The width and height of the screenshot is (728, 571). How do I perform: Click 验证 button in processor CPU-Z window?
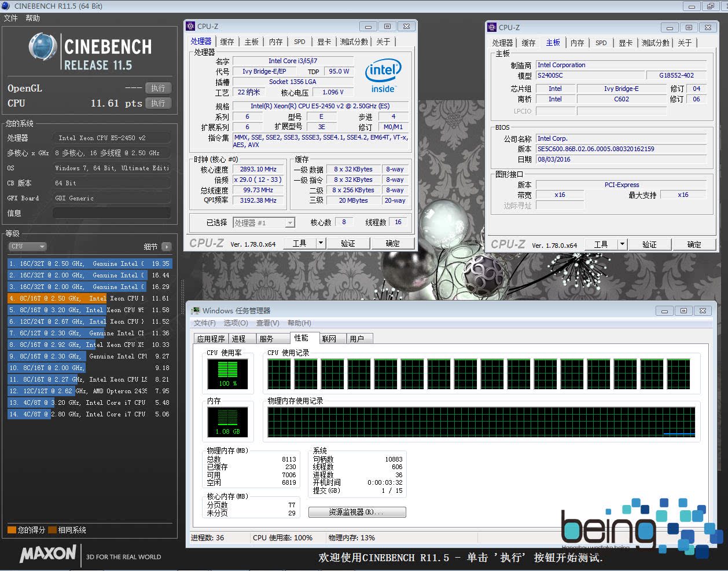click(x=348, y=243)
